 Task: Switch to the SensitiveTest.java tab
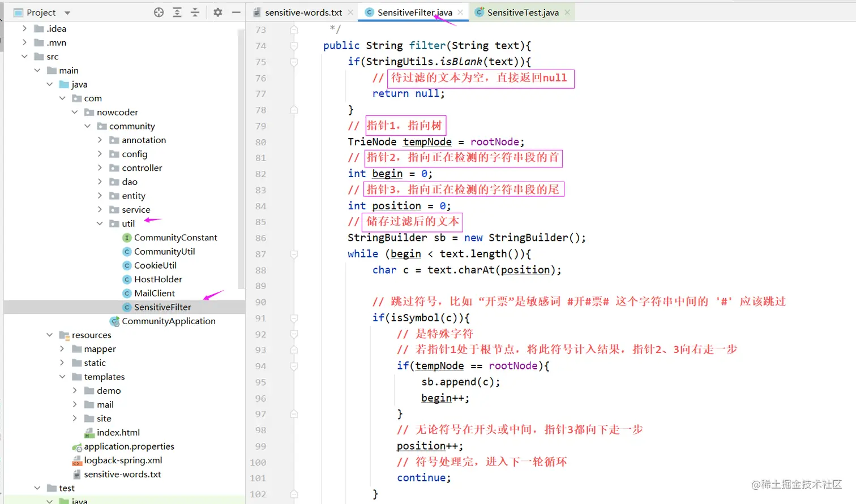523,12
